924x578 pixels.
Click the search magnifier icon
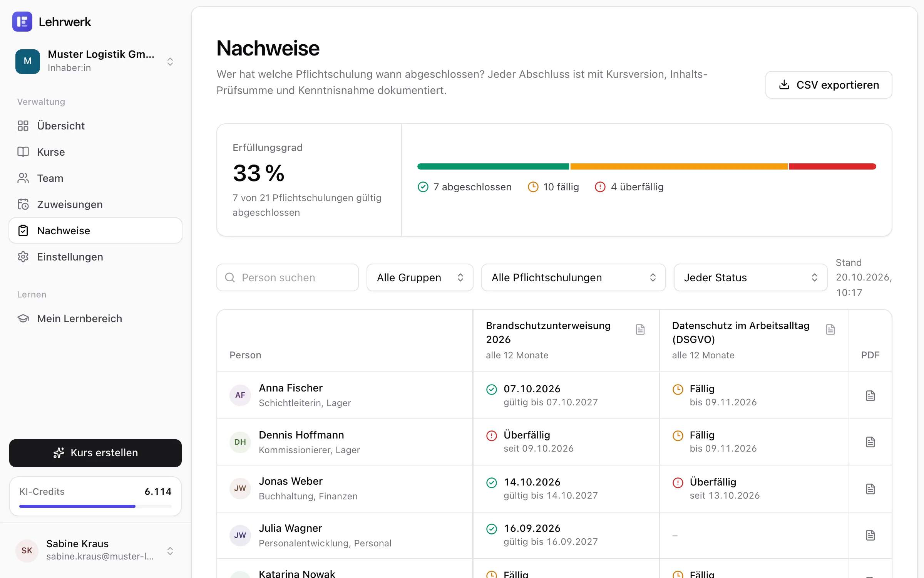point(230,277)
